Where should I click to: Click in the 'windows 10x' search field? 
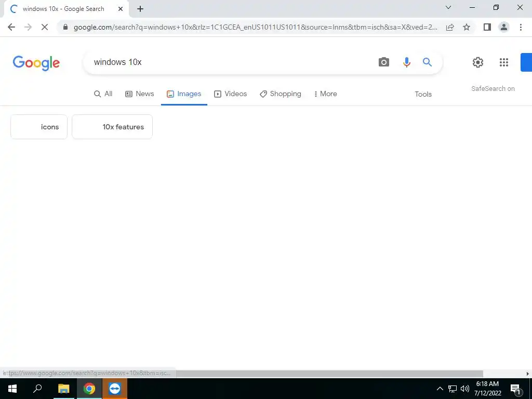pyautogui.click(x=231, y=62)
